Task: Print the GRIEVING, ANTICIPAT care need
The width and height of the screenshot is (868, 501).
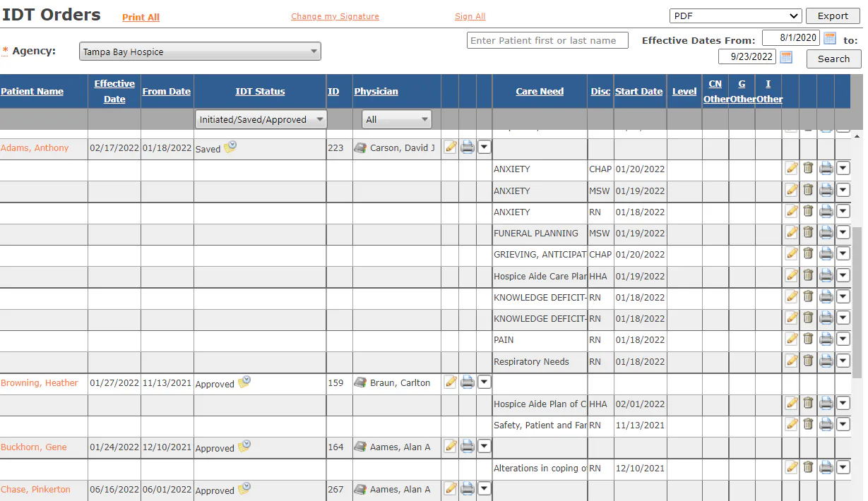Action: pyautogui.click(x=826, y=253)
